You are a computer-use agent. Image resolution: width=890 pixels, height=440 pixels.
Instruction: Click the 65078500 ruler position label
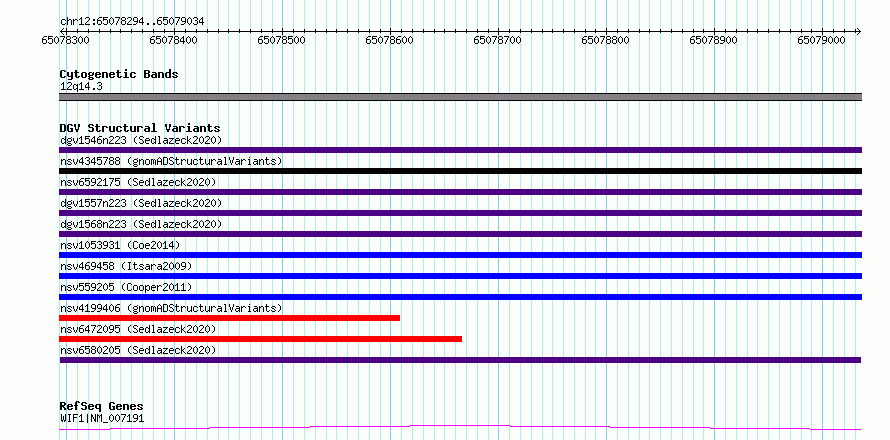point(282,40)
